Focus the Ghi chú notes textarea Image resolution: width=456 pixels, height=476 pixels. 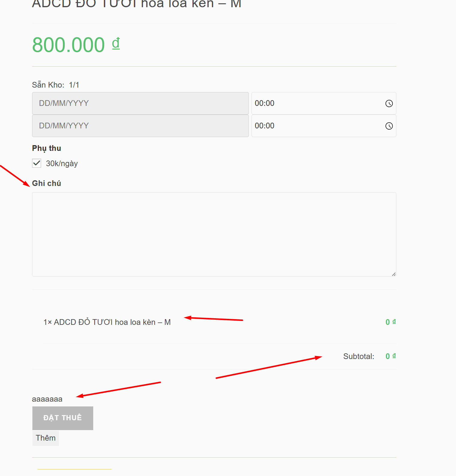point(214,234)
